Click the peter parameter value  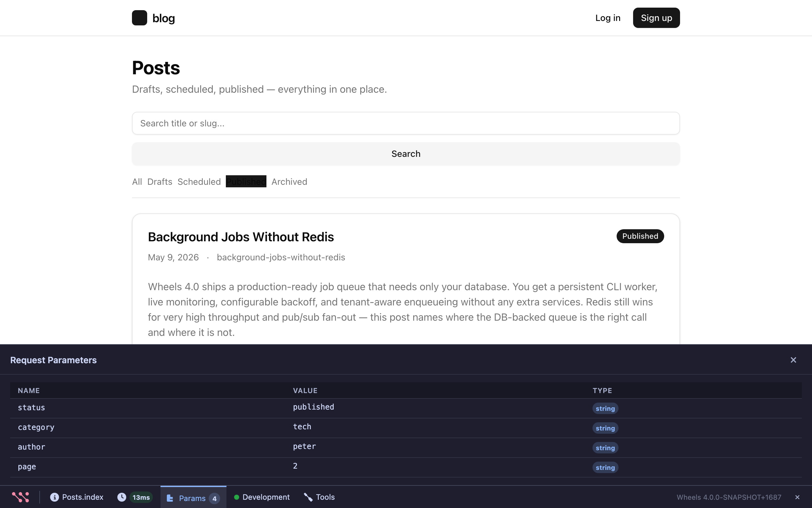(304, 446)
